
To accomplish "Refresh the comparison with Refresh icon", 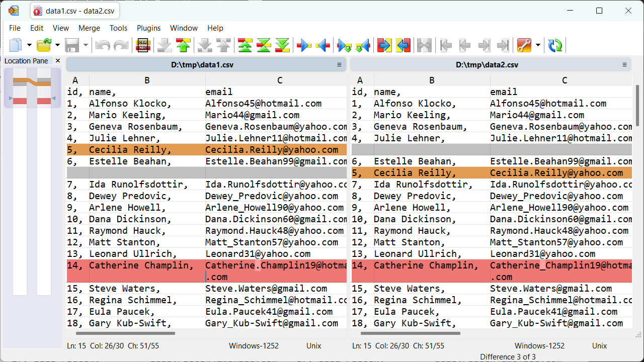I will point(555,46).
